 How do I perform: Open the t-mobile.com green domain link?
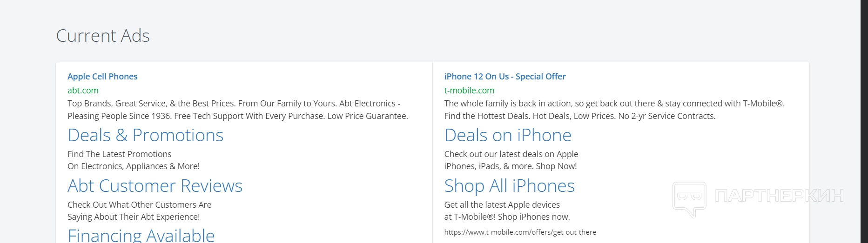(x=469, y=90)
